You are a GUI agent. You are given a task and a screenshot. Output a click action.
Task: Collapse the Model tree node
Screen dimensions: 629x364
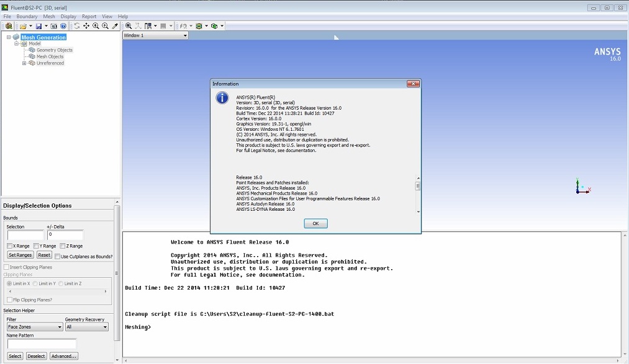tap(16, 43)
